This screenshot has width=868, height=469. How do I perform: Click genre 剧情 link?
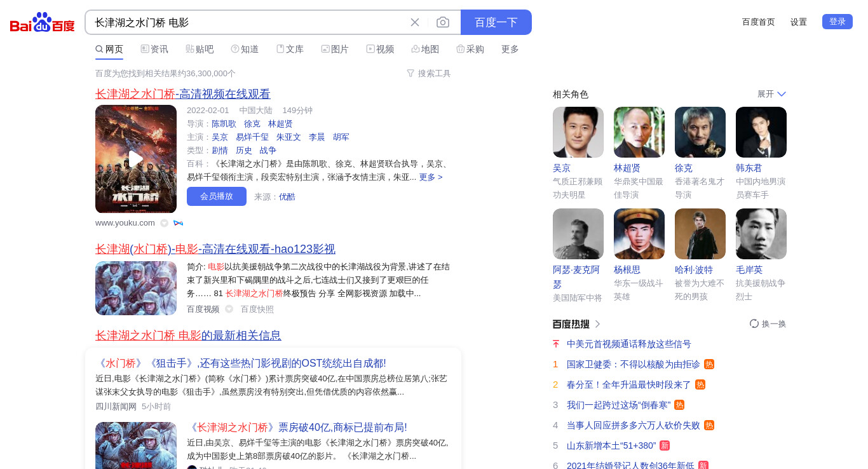coord(220,151)
